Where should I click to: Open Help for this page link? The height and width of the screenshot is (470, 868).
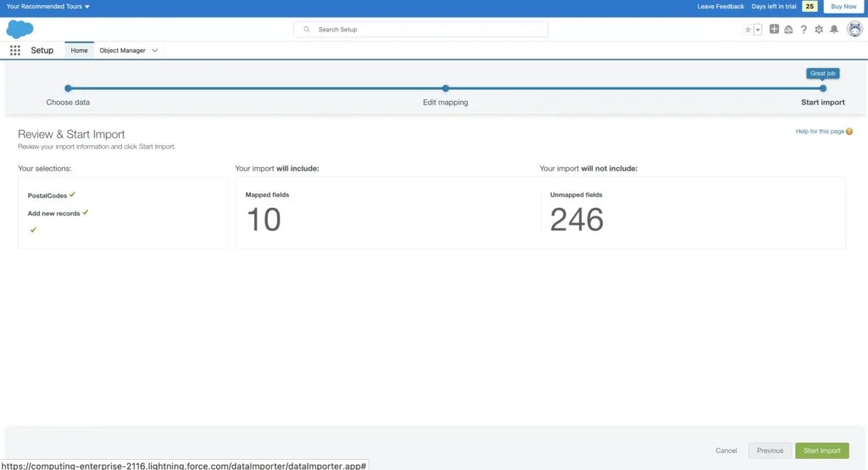click(820, 131)
